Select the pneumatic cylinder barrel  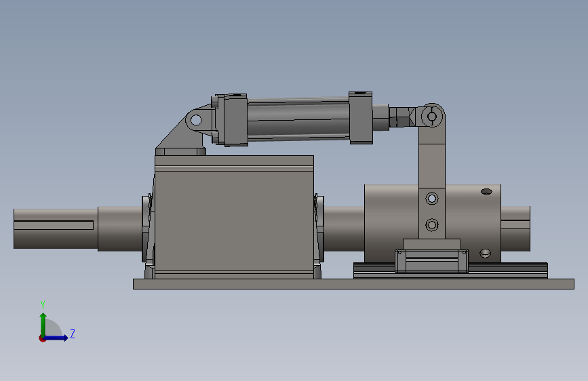[x=298, y=119]
